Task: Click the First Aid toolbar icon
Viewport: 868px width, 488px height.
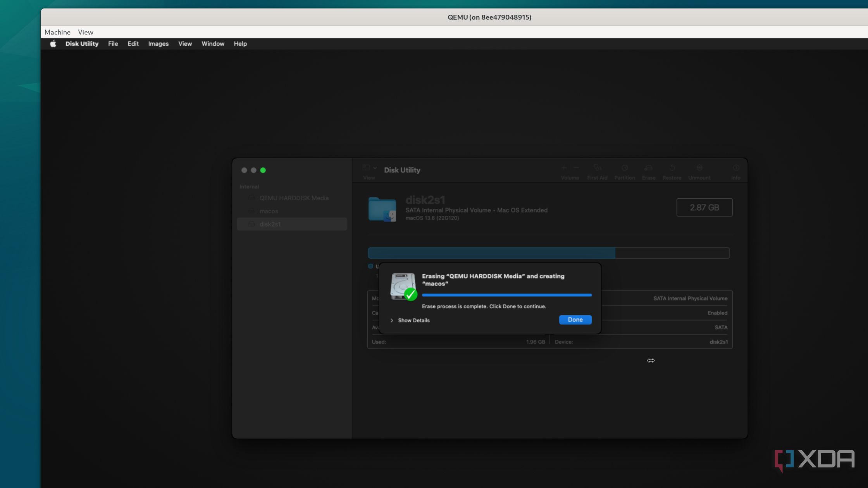Action: tap(597, 168)
